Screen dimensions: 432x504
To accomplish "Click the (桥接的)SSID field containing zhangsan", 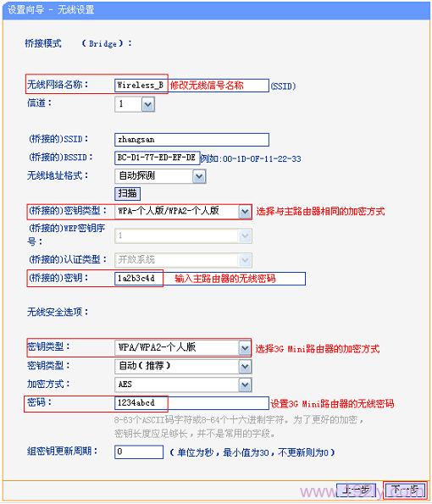I will tap(191, 140).
